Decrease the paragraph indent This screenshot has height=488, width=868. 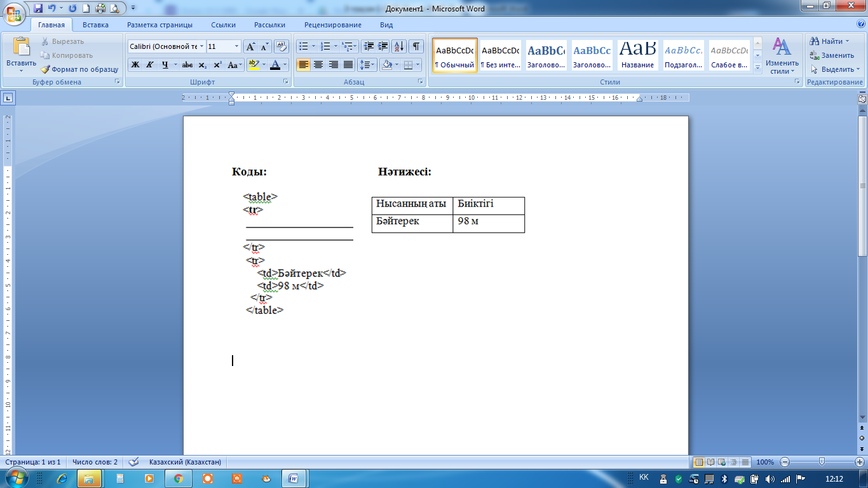[x=369, y=46]
